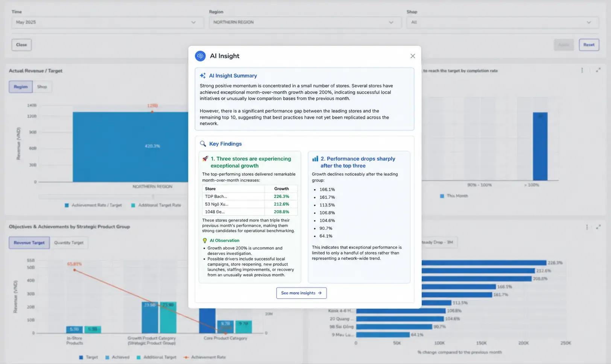
Task: Click the NORTHERN REGION revenue bar
Action: click(x=131, y=147)
